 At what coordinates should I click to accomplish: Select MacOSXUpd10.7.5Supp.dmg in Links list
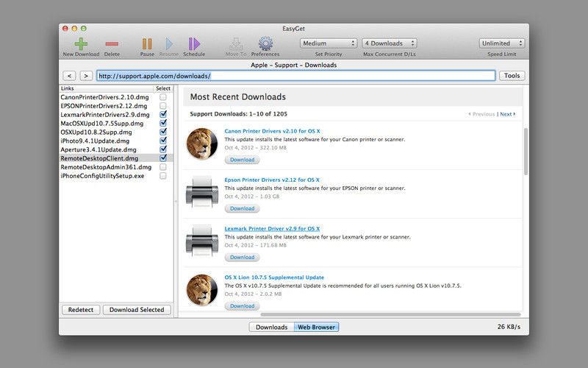[x=102, y=123]
